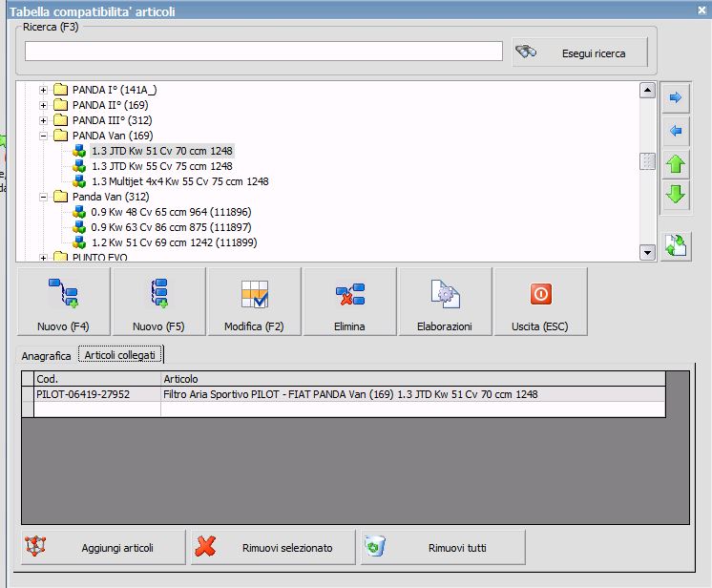Select code cell PILOT-06419-27952
712x588 pixels.
pyautogui.click(x=96, y=394)
